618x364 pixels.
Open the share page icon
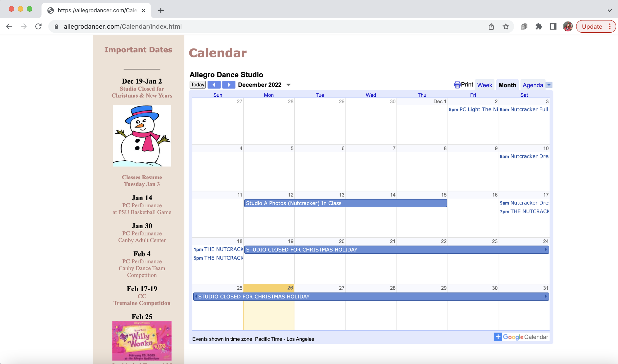point(491,26)
